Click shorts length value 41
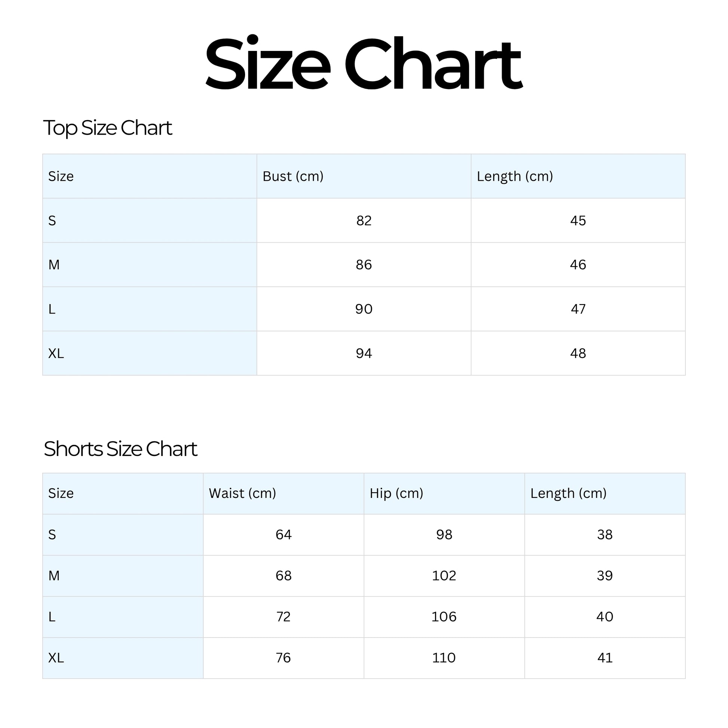728x728 pixels. click(x=605, y=658)
